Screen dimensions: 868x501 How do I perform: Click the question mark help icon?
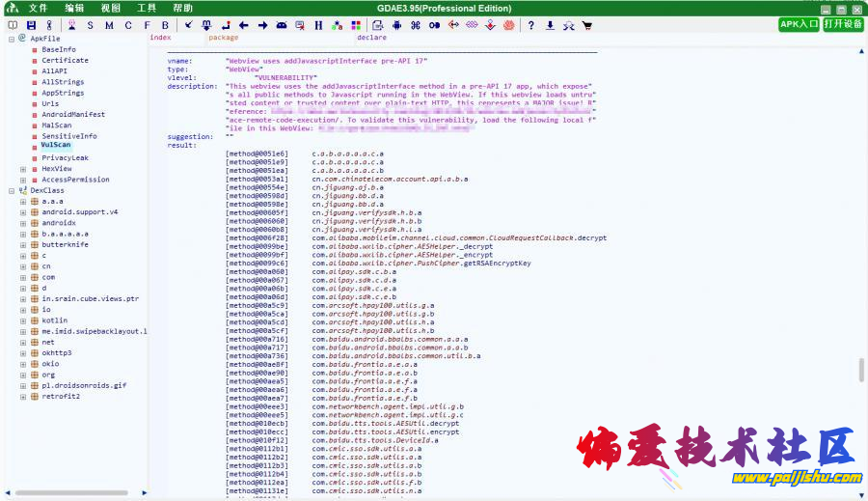point(530,25)
